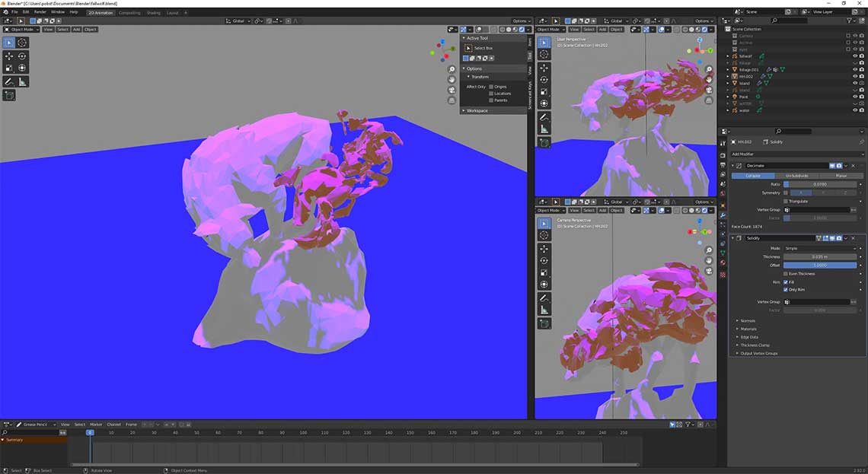Select the Move tool in main viewport toolbar

[x=9, y=56]
